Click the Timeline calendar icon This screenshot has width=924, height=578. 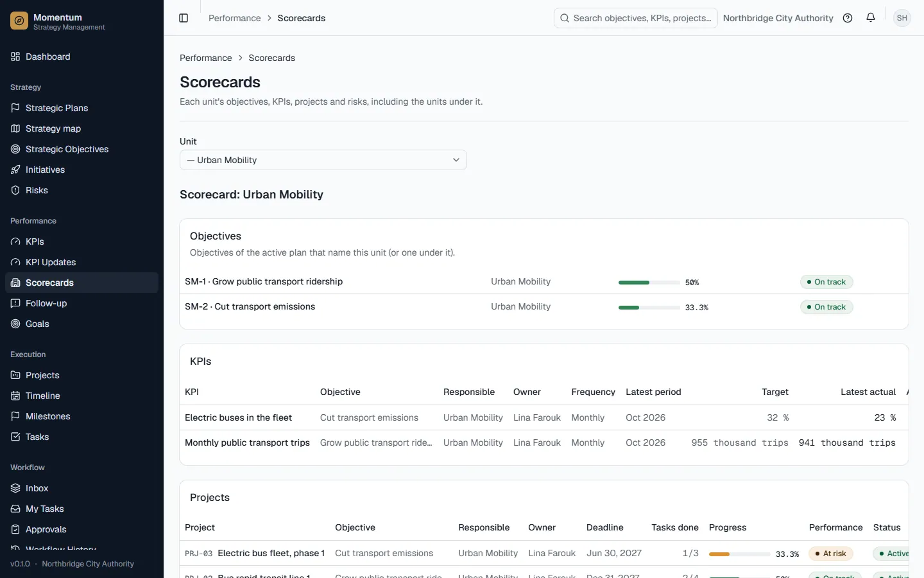(x=15, y=396)
